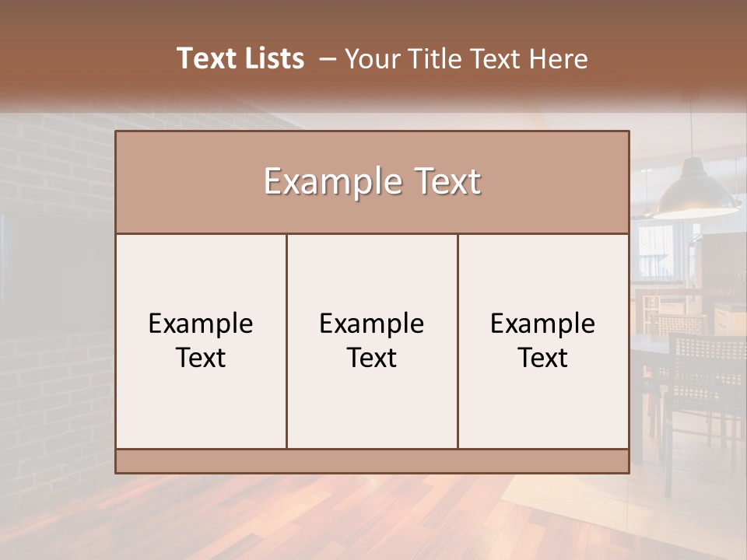Click the middle "Example Text" cell
This screenshot has width=747, height=560.
click(372, 341)
